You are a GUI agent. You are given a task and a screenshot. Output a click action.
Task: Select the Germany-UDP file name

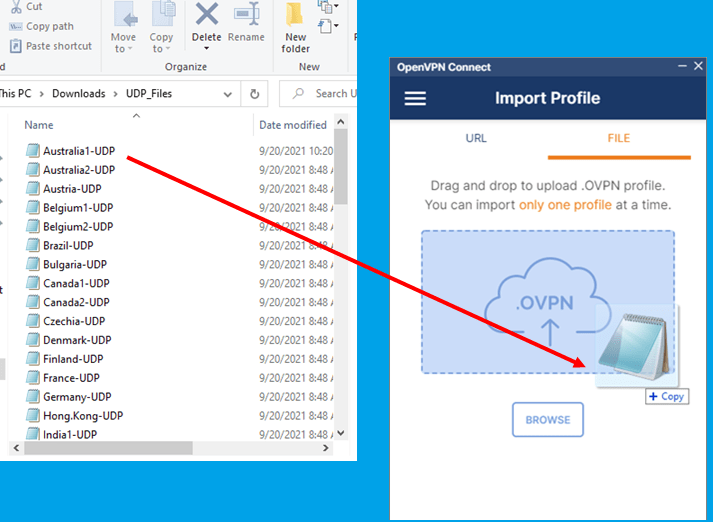pos(77,397)
